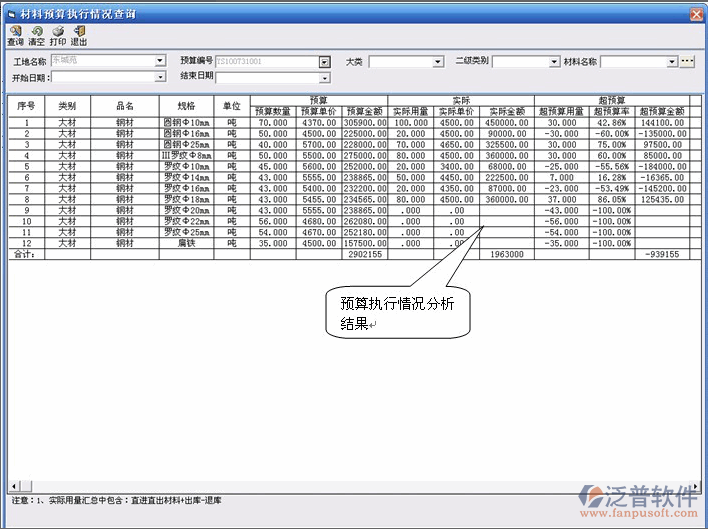Viewport: 708px width, 529px height.
Task: Close the 材料预算执行情况查询 window
Action: [696, 14]
